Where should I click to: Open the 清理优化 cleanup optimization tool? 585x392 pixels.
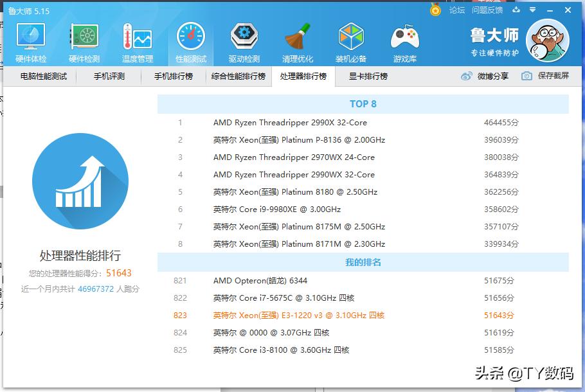(297, 39)
